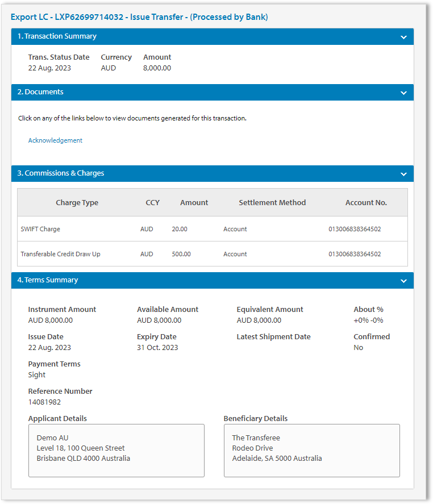The width and height of the screenshot is (433, 504).
Task: Click the reference number 14081982
Action: click(44, 402)
